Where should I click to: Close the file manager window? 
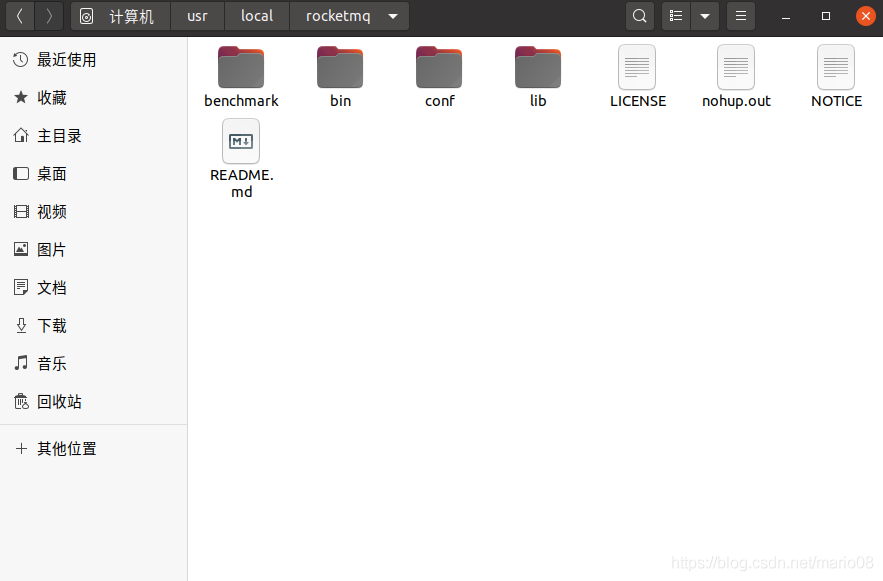click(866, 16)
